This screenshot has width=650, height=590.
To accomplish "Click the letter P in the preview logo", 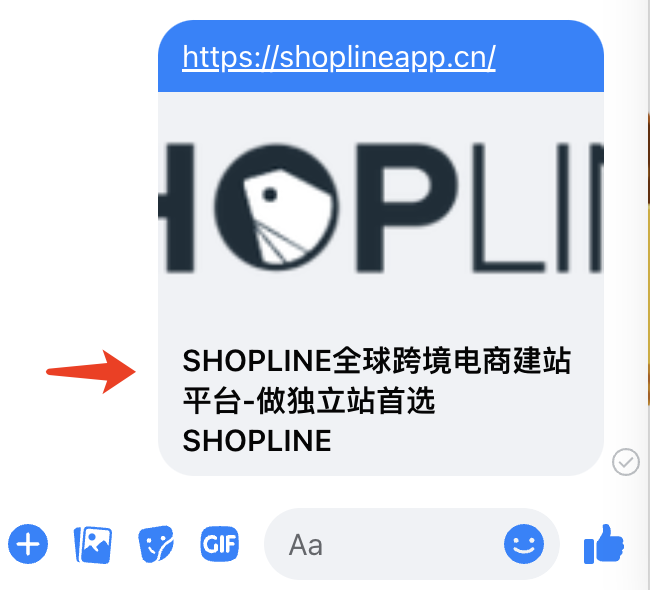I will click(406, 207).
